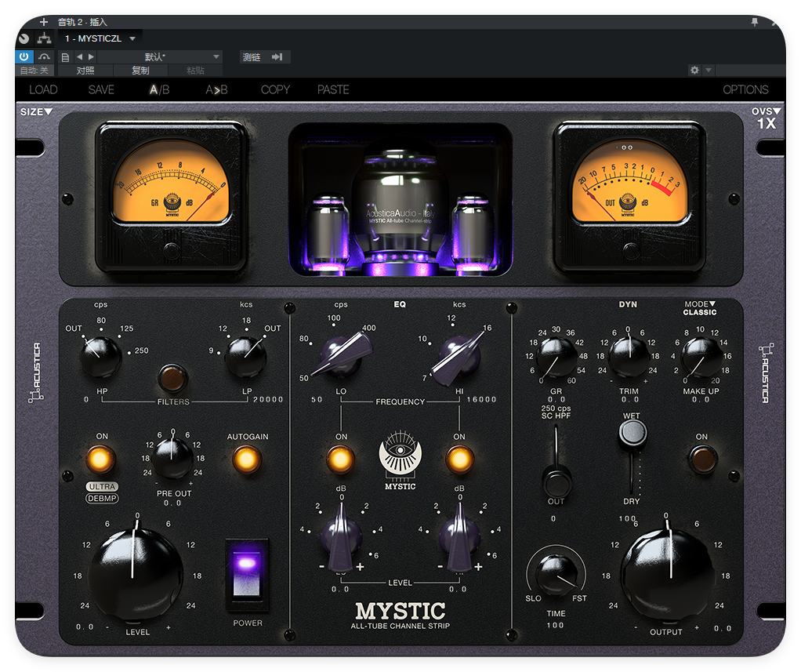Click the HI band dB level knob
This screenshot has width=801, height=672.
(x=459, y=536)
